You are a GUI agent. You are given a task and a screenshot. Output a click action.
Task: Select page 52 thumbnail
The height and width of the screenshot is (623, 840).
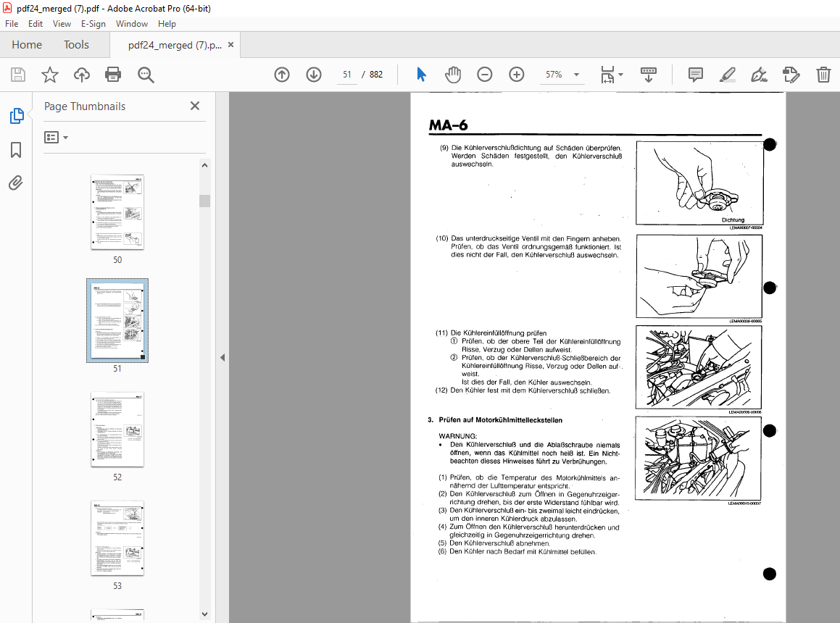pyautogui.click(x=117, y=430)
